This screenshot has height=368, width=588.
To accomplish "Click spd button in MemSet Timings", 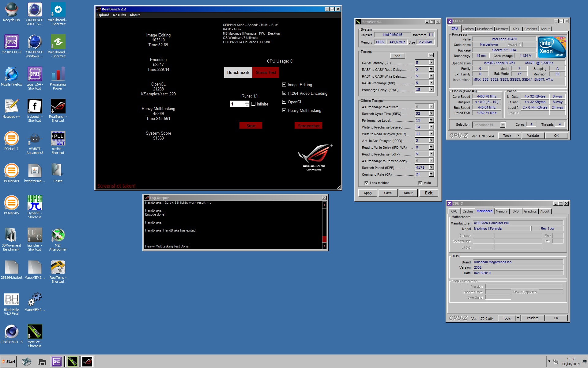I will [397, 56].
